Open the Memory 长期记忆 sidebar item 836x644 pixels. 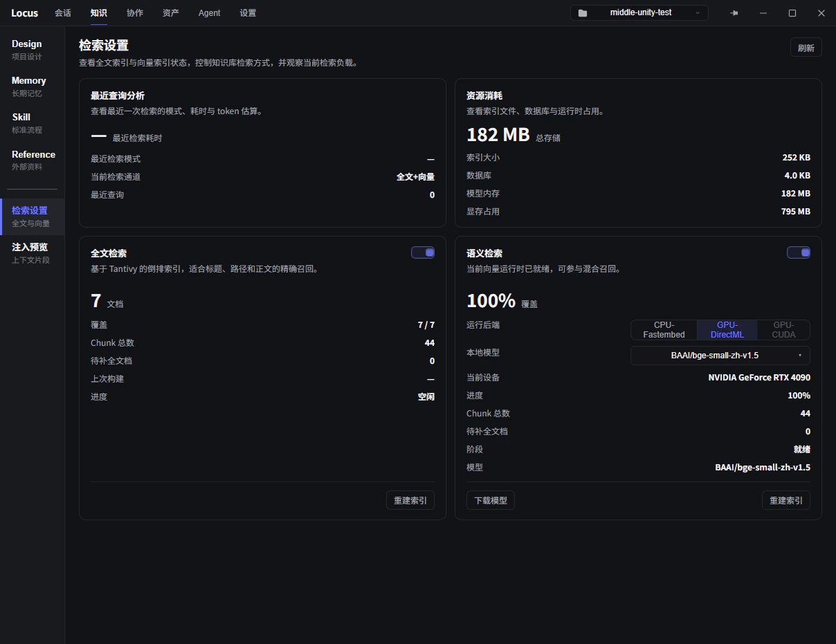point(33,86)
